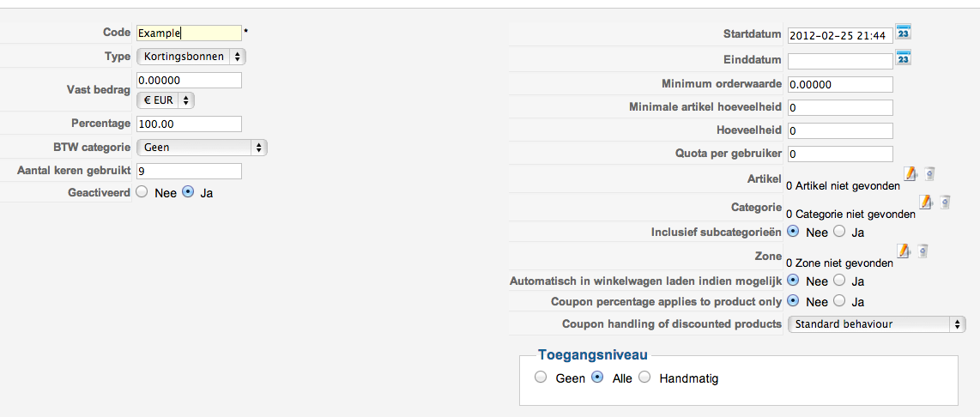Expand the BTW categorie dropdown

202,148
